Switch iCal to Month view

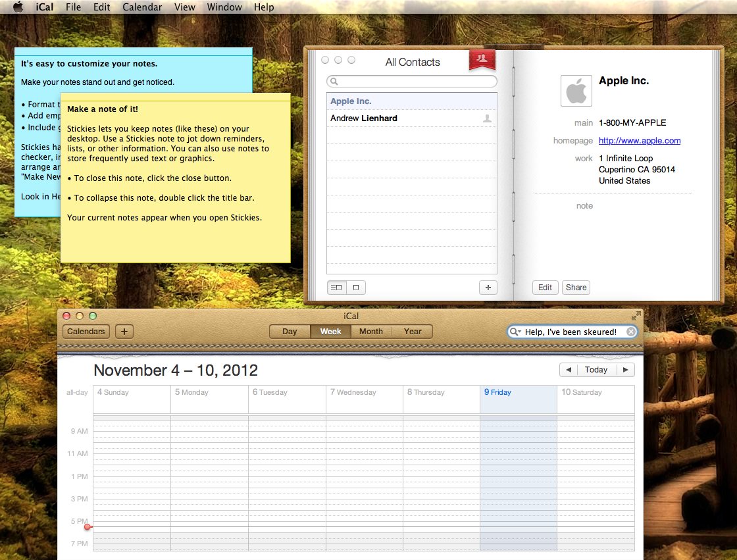[371, 332]
